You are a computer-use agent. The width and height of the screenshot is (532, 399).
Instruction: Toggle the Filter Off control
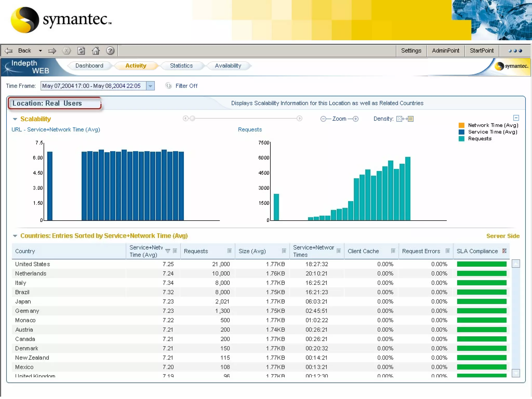(169, 86)
